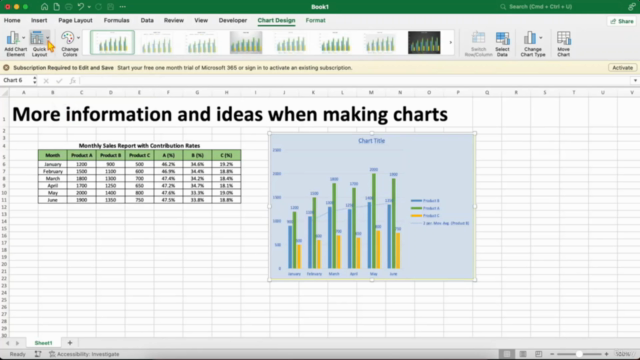Click the zoom slider handle

coord(579,354)
